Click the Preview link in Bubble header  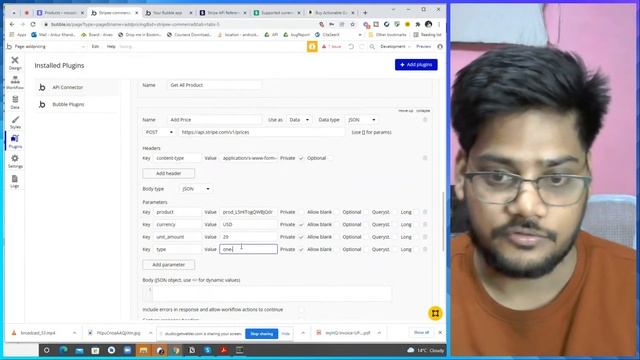click(424, 47)
